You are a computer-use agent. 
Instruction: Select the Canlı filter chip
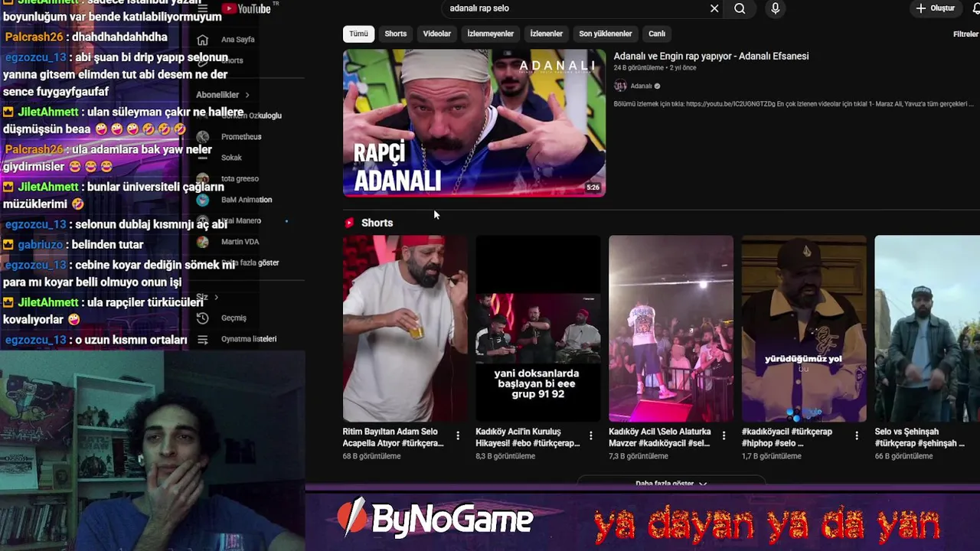click(x=657, y=34)
